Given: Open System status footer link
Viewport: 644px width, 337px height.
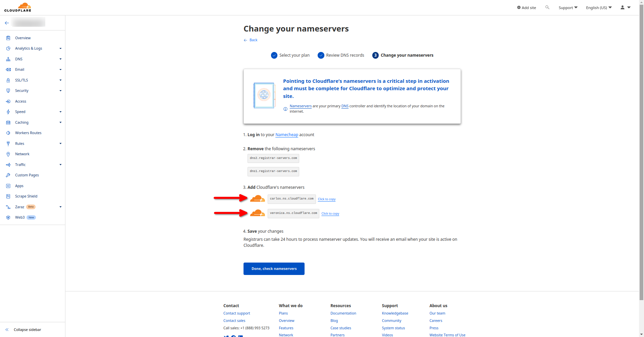Looking at the screenshot, I should tap(393, 328).
